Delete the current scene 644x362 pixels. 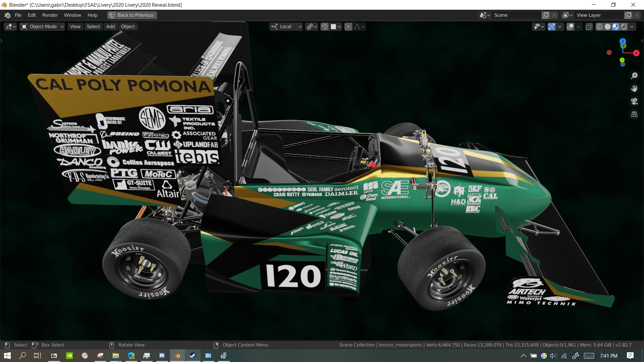point(554,15)
